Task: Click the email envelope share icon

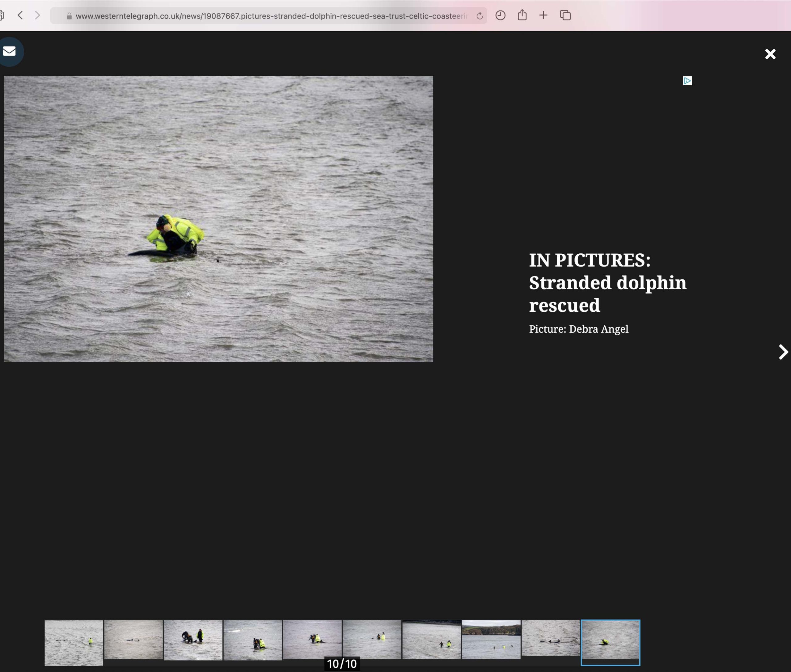Action: [x=9, y=51]
